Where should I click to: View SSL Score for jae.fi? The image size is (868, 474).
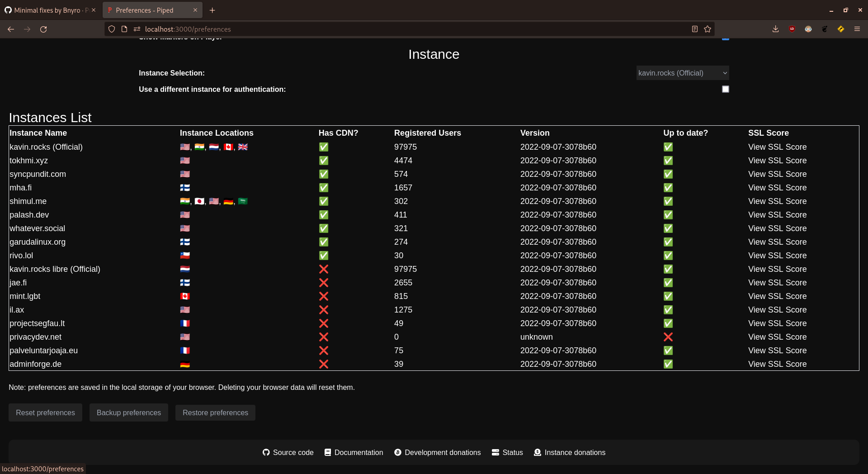tap(777, 283)
